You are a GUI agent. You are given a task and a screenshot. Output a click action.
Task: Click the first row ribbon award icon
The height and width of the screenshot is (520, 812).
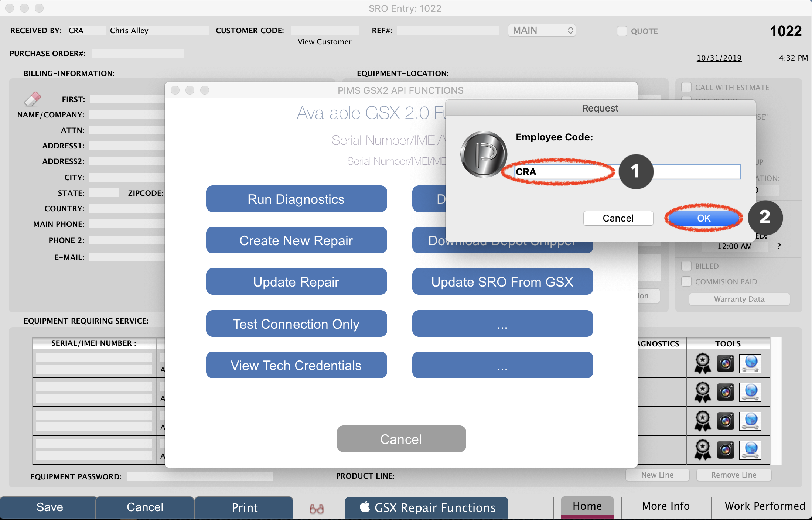[702, 363]
